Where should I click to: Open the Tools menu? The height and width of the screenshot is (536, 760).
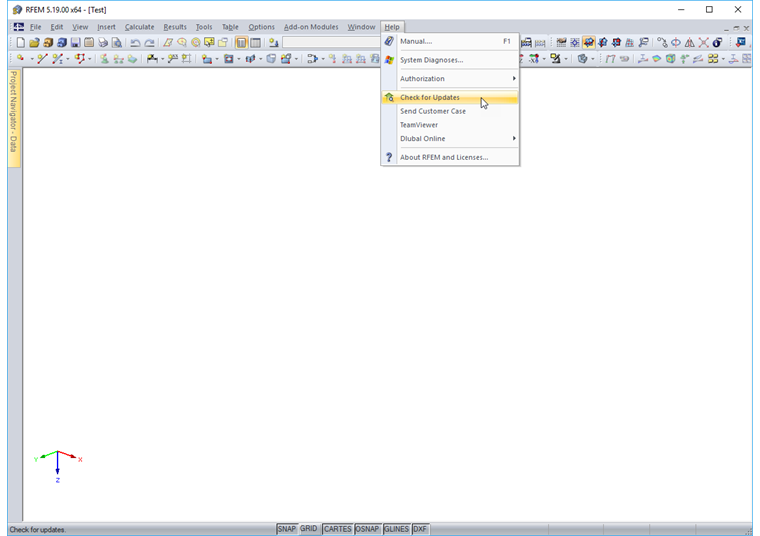click(x=204, y=27)
